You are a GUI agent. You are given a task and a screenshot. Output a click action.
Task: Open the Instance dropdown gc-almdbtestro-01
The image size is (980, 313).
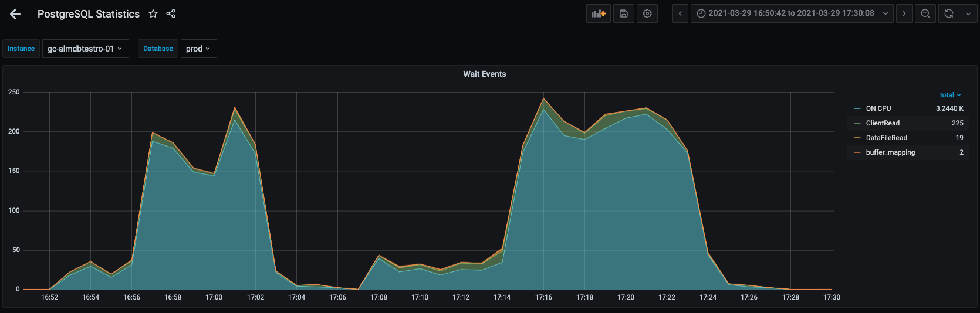[x=85, y=49]
